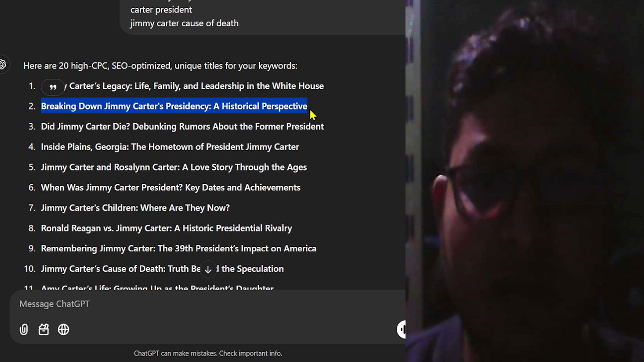Click the attach file paperclip icon

[24, 329]
